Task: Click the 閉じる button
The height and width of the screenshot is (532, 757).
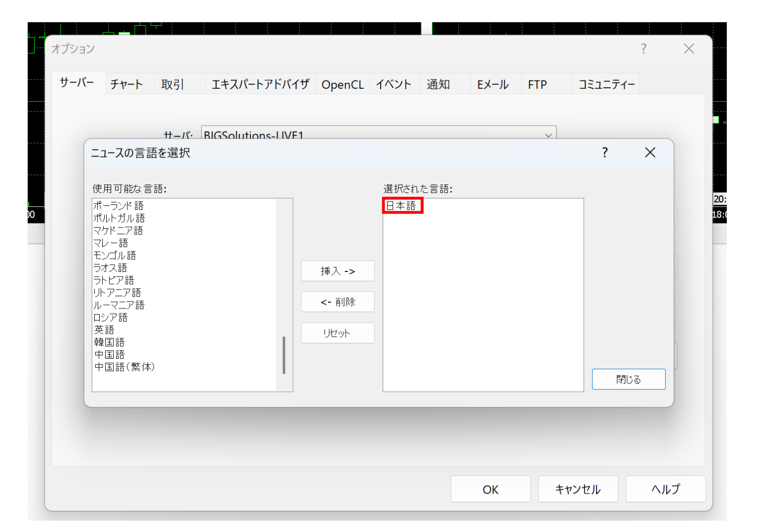Action: pos(628,379)
